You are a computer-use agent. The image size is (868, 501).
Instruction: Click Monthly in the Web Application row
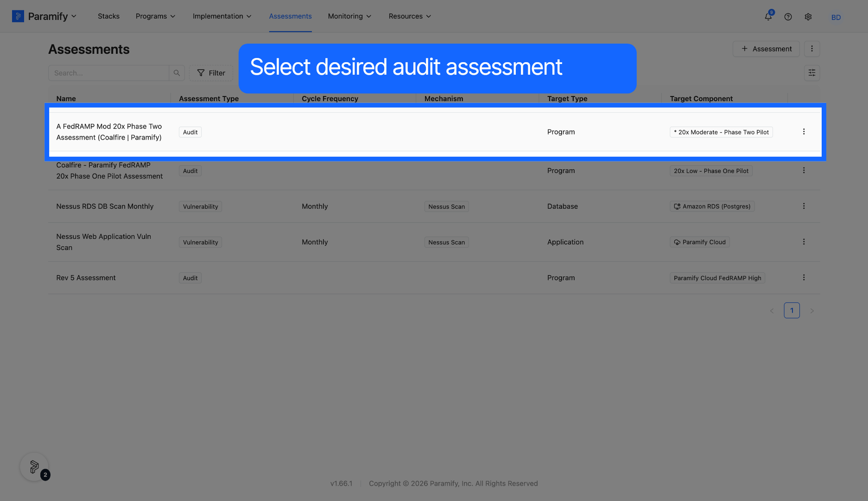click(315, 242)
